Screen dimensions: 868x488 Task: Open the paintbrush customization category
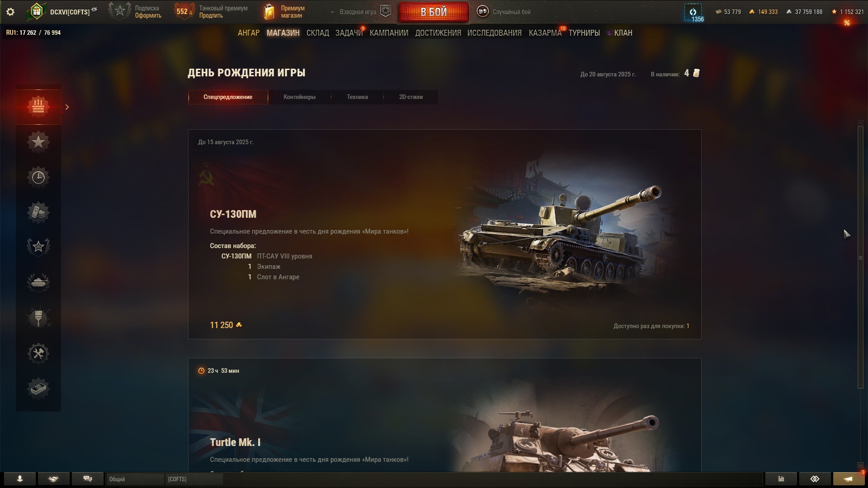pyautogui.click(x=38, y=318)
